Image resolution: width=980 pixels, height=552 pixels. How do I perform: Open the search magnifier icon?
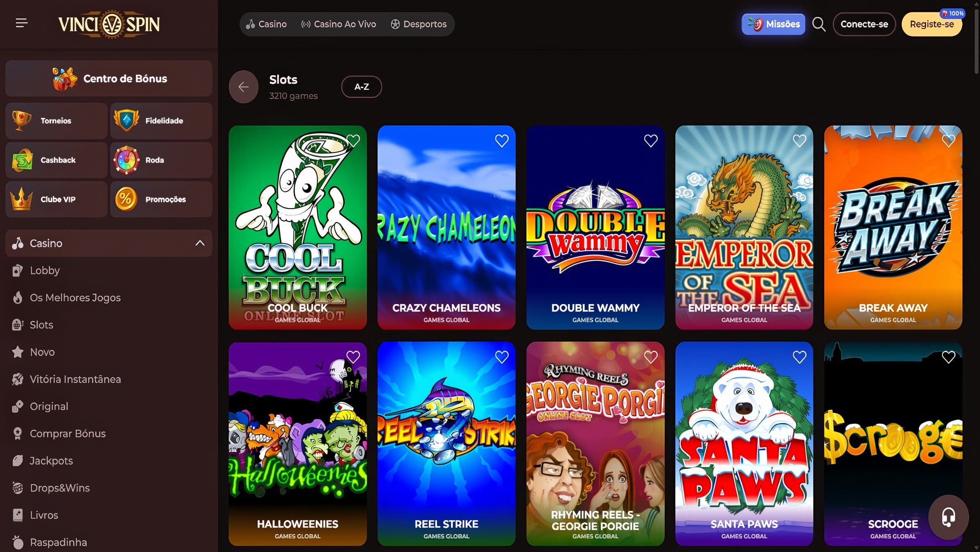point(818,24)
